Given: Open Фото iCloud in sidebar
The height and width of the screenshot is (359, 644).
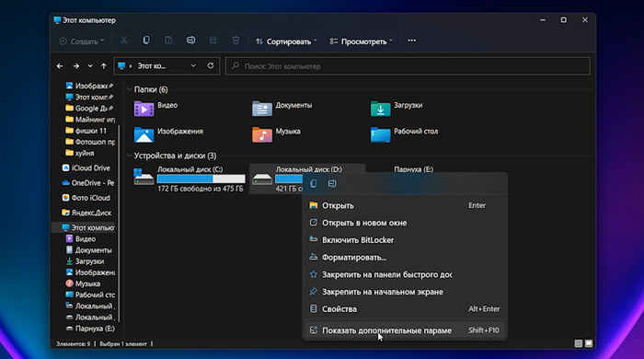Looking at the screenshot, I should (86, 198).
